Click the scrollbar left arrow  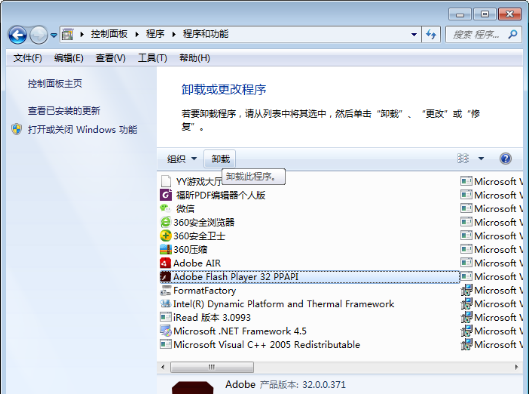(x=163, y=367)
